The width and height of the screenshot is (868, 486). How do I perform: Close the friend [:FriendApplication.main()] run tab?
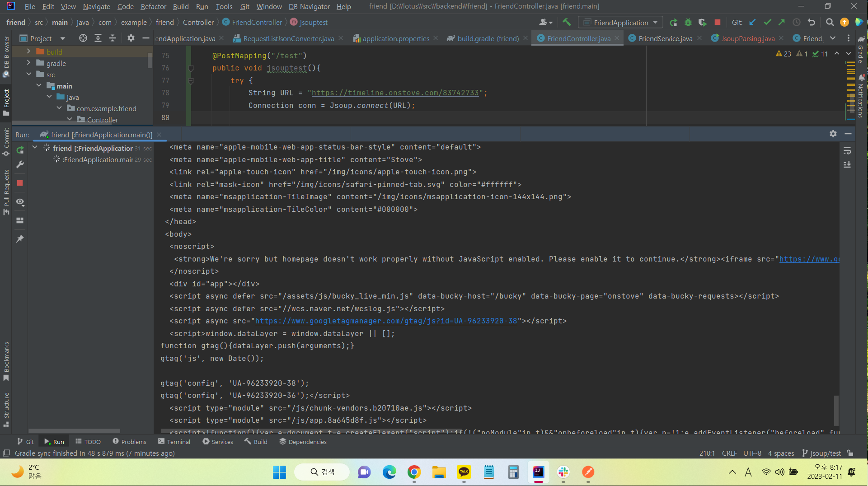[159, 135]
